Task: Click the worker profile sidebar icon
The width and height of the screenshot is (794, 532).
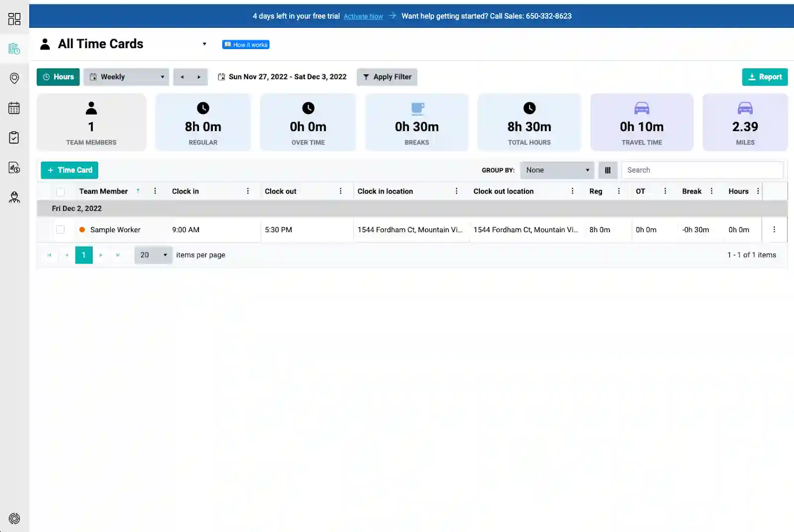Action: (x=14, y=197)
